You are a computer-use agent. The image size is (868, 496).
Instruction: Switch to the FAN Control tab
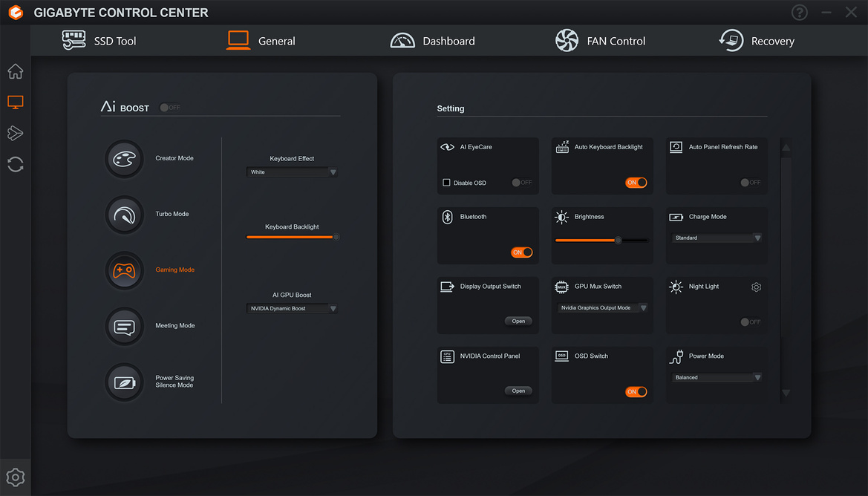(x=600, y=41)
